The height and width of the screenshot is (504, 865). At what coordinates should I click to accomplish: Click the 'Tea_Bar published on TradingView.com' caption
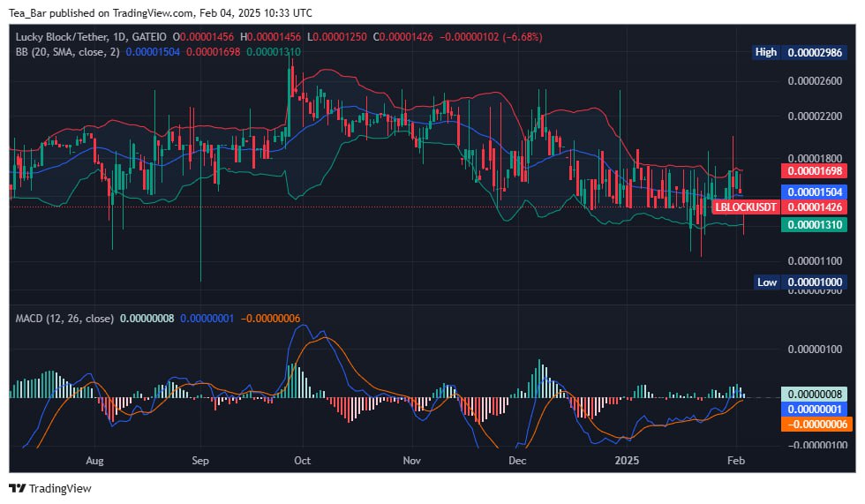[101, 12]
